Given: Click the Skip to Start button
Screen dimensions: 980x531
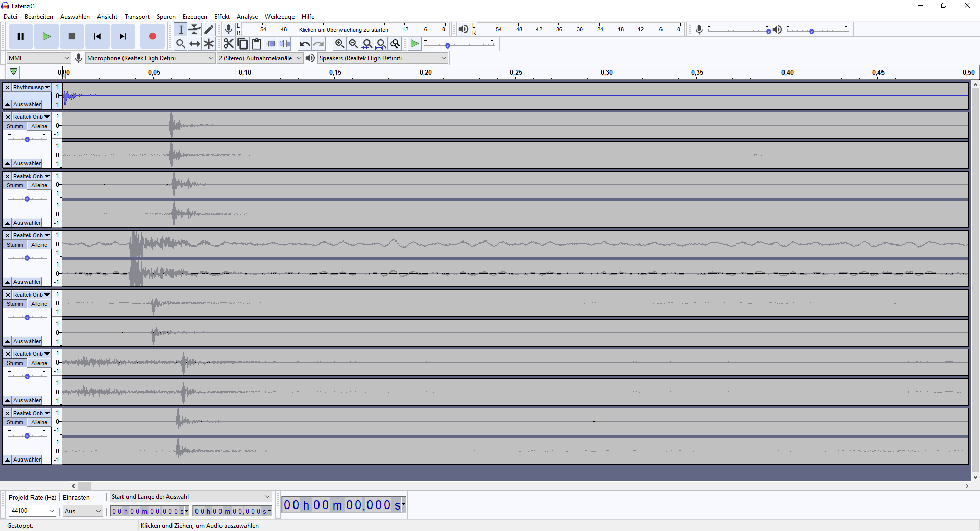Looking at the screenshot, I should point(97,36).
